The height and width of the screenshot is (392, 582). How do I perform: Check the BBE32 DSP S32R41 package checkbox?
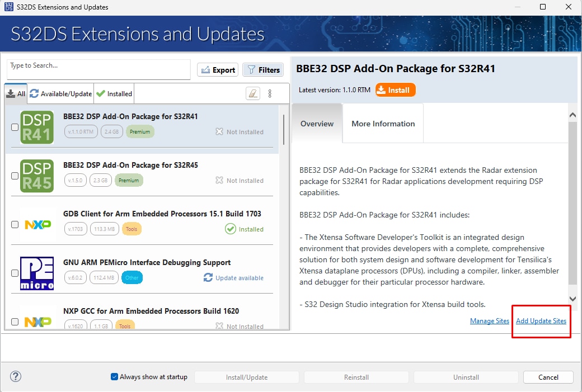tap(15, 127)
